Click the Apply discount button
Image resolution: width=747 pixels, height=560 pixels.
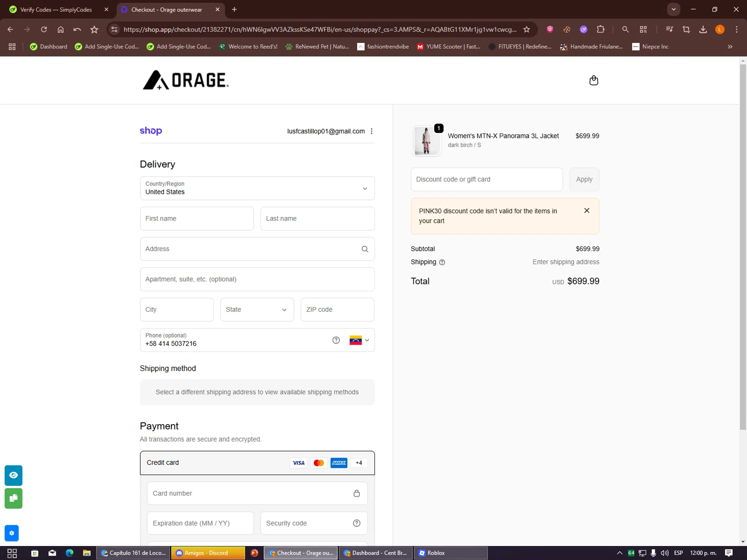(584, 179)
